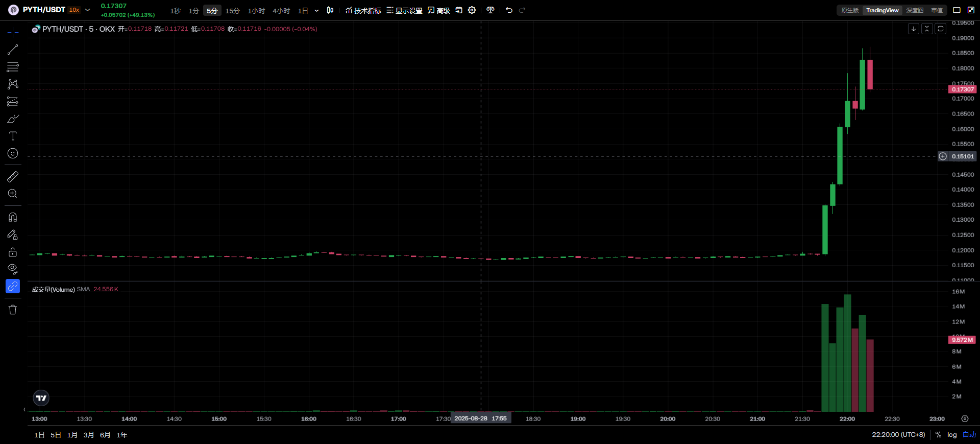The width and height of the screenshot is (980, 444).
Task: Select the text annotation tool
Action: [x=13, y=136]
